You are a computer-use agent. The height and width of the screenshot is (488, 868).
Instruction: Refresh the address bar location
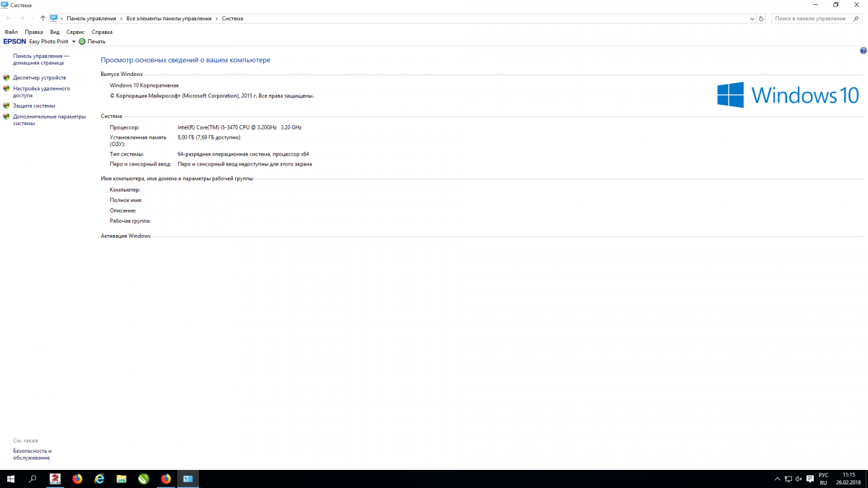coord(761,19)
